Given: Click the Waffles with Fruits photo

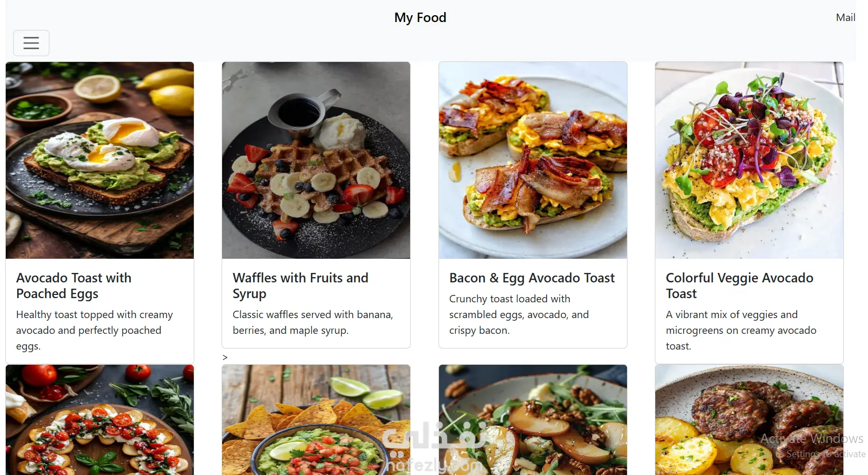Looking at the screenshot, I should point(316,160).
